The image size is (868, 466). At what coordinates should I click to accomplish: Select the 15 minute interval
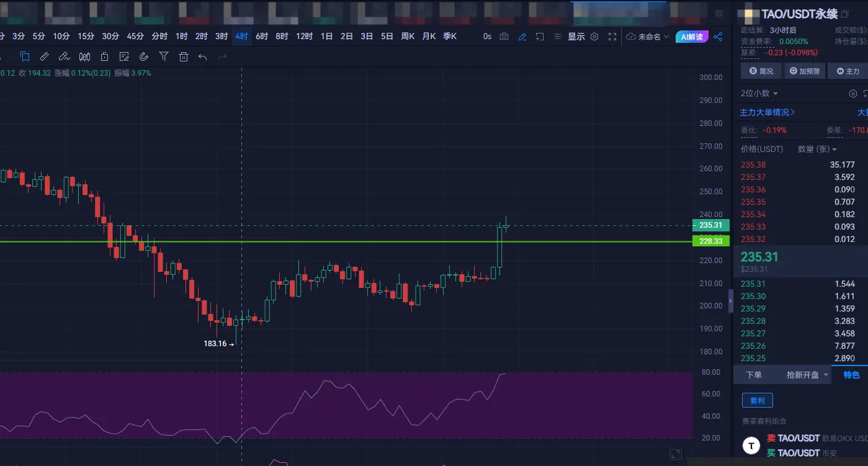tap(86, 37)
